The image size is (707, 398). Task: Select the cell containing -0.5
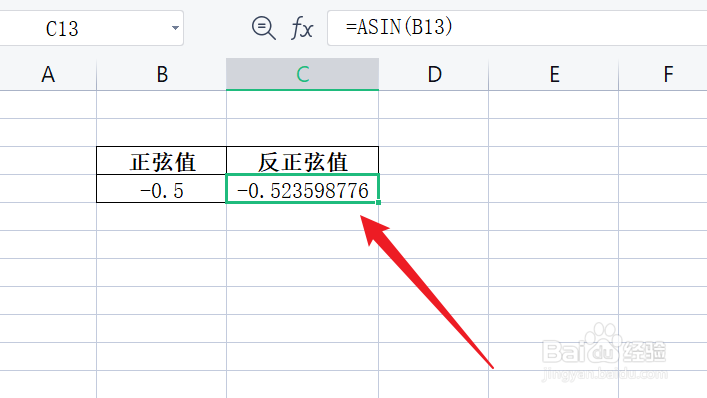click(161, 189)
